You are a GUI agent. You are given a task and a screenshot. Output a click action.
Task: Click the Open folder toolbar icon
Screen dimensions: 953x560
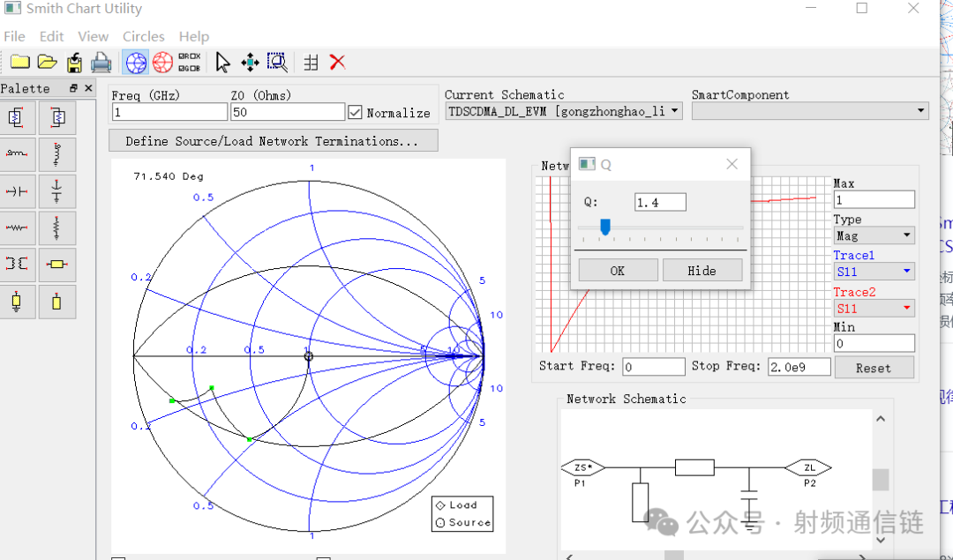(x=47, y=62)
